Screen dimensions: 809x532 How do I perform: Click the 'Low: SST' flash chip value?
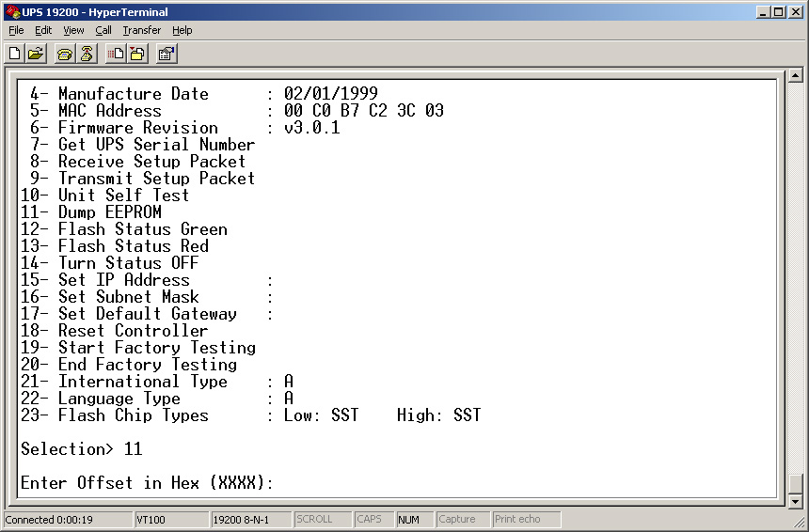321,415
